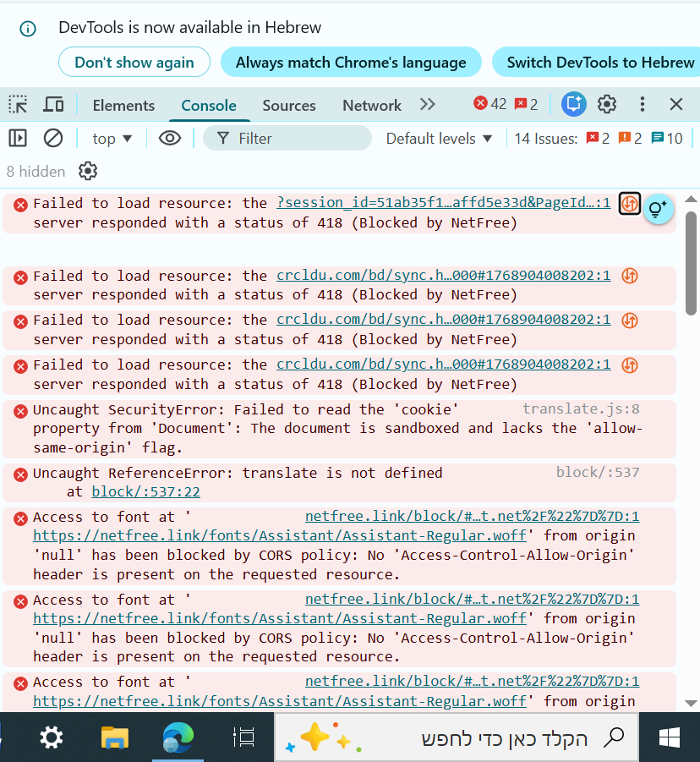Clear the console with the ban icon
The width and height of the screenshot is (700, 762).
click(x=53, y=138)
